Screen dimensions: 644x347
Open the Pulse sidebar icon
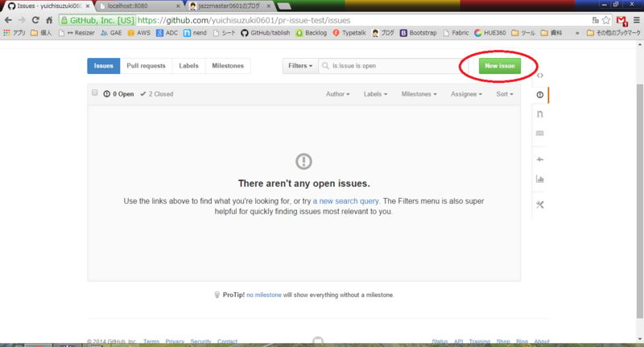pyautogui.click(x=539, y=159)
